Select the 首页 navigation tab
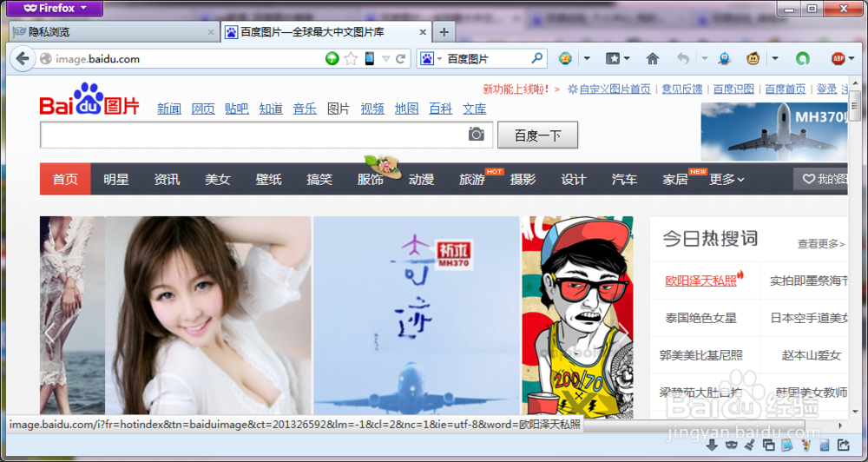The height and width of the screenshot is (462, 868). click(x=65, y=179)
